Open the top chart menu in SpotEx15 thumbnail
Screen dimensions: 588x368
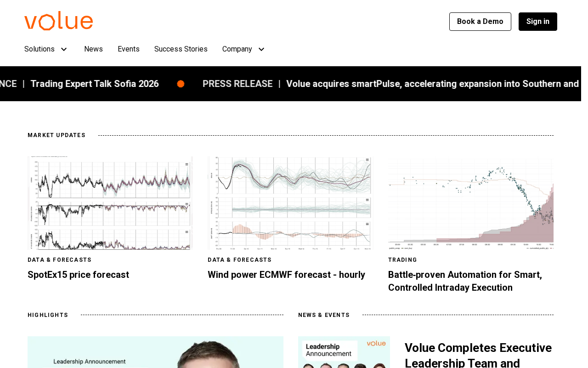[187, 164]
